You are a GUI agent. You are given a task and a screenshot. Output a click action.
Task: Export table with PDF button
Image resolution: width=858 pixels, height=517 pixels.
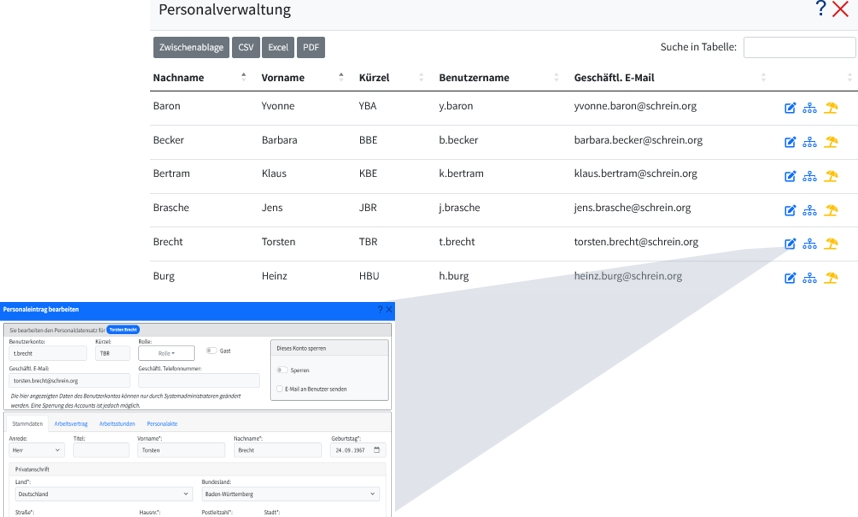pos(311,47)
